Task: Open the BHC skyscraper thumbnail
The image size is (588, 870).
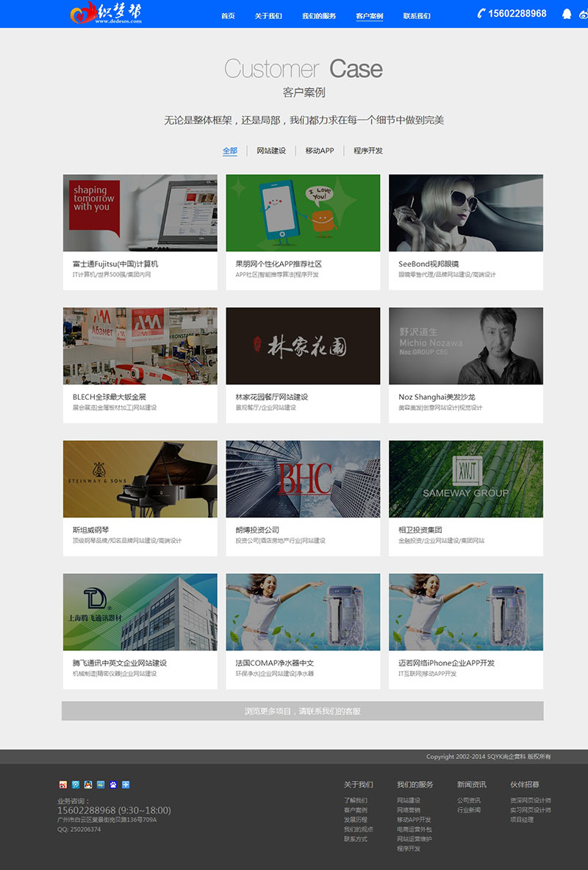Action: pos(303,479)
